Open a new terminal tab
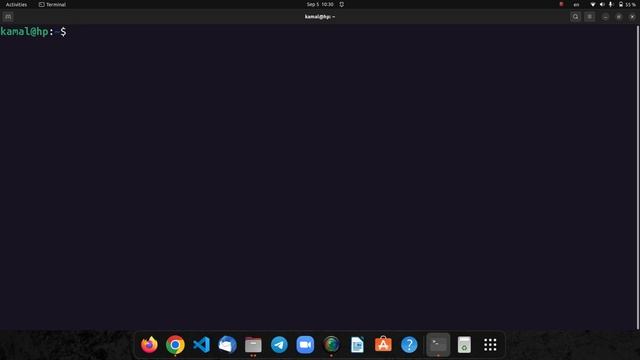This screenshot has width=640, height=360. pyautogui.click(x=8, y=17)
